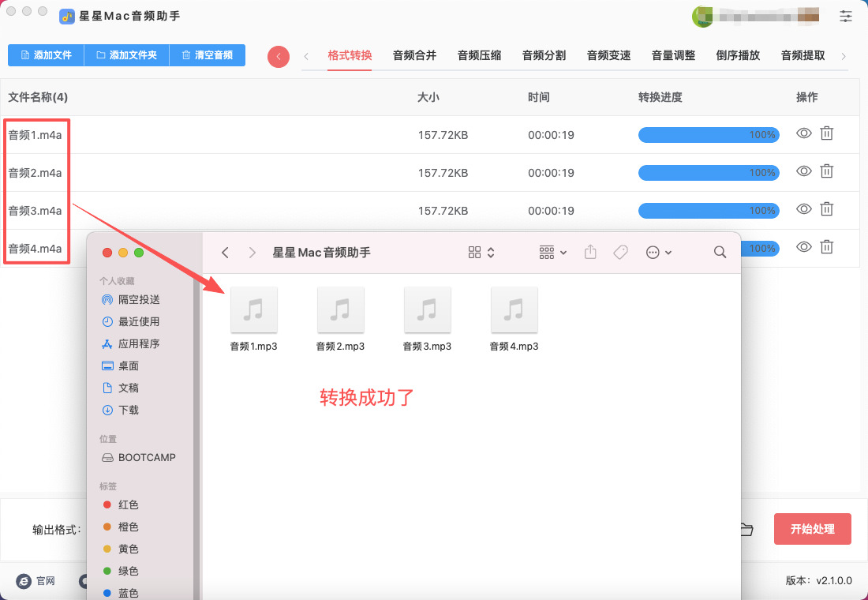Select 音频1.mp3 file in Finder
This screenshot has width=868, height=600.
click(253, 319)
